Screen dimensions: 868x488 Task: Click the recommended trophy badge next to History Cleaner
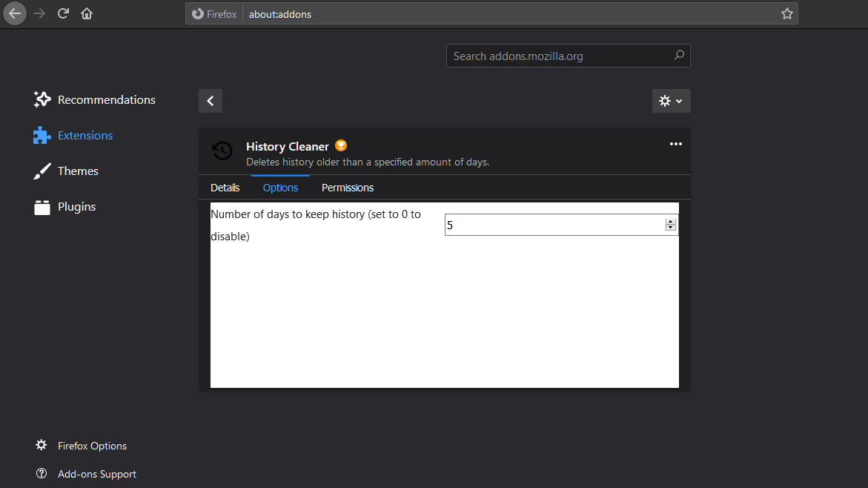click(341, 145)
